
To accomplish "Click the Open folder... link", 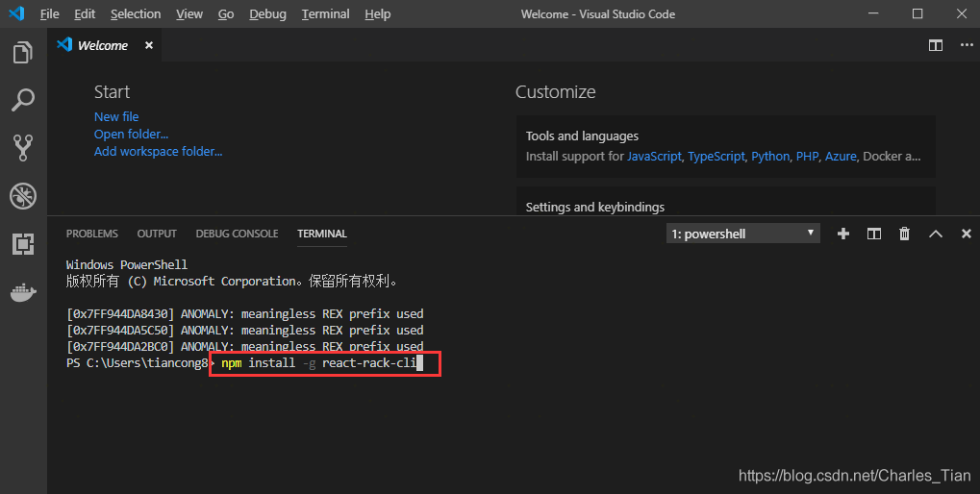I will click(x=131, y=135).
